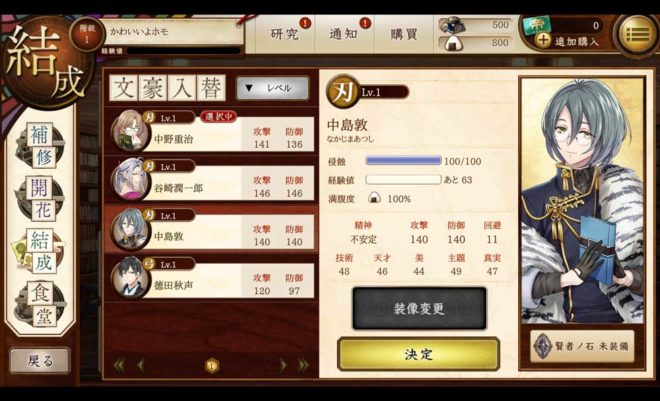Viewport: 660px width, 401px height.
Task: Select 谷崎潤一郎 in the writer list
Action: click(211, 181)
